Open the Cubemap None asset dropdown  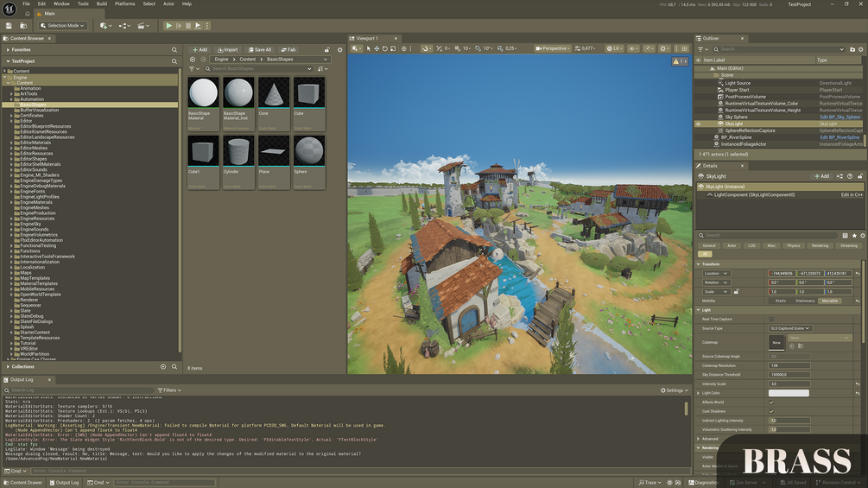820,338
